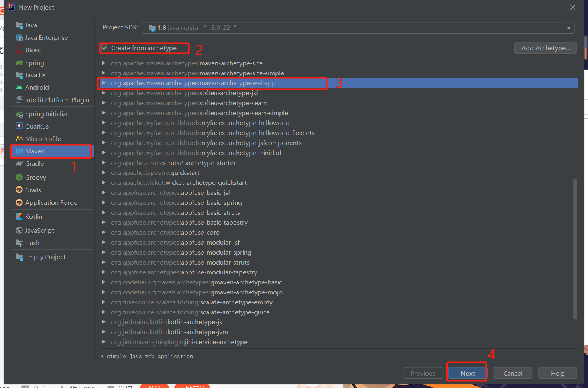Select appfuse-modular-struts row

[339, 262]
